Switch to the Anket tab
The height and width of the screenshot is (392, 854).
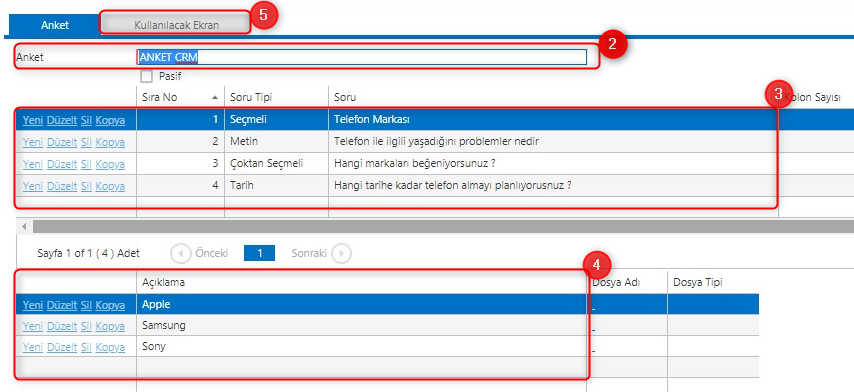[x=54, y=25]
